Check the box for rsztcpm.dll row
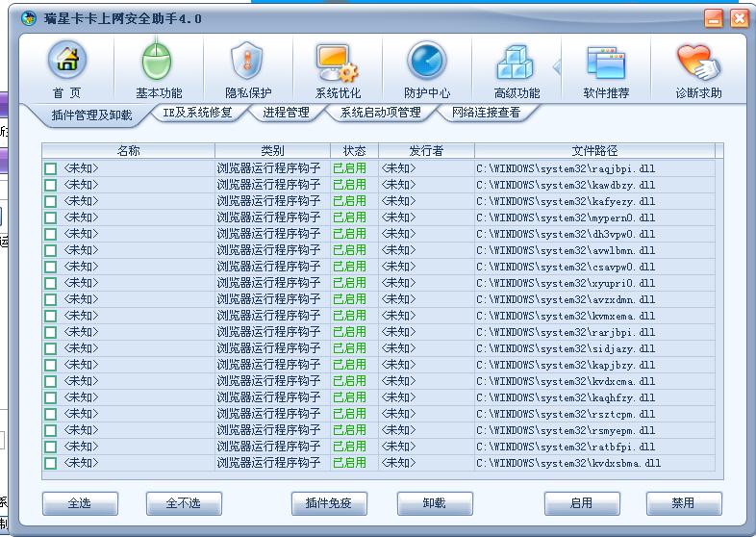This screenshot has height=537, width=756. [x=50, y=414]
